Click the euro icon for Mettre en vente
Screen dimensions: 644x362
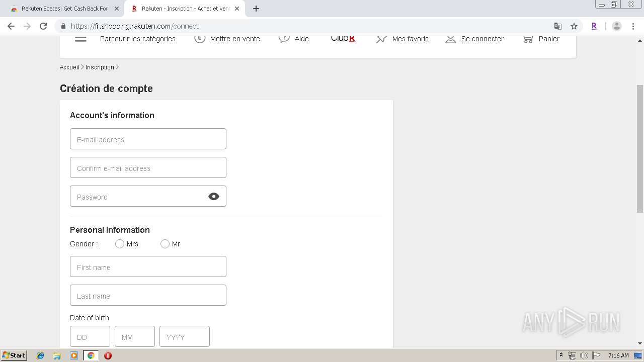tap(200, 39)
